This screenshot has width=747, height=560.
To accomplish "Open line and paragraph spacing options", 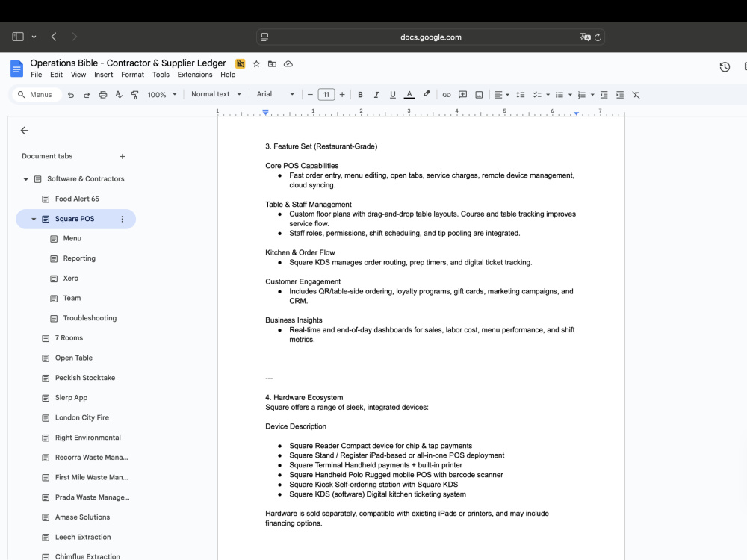I will [x=521, y=95].
